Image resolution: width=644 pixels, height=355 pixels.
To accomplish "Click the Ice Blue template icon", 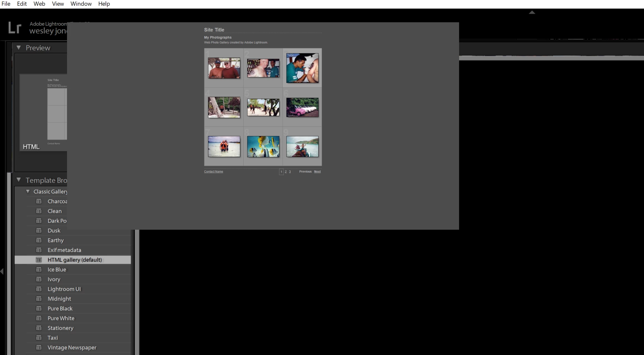I will coord(39,270).
